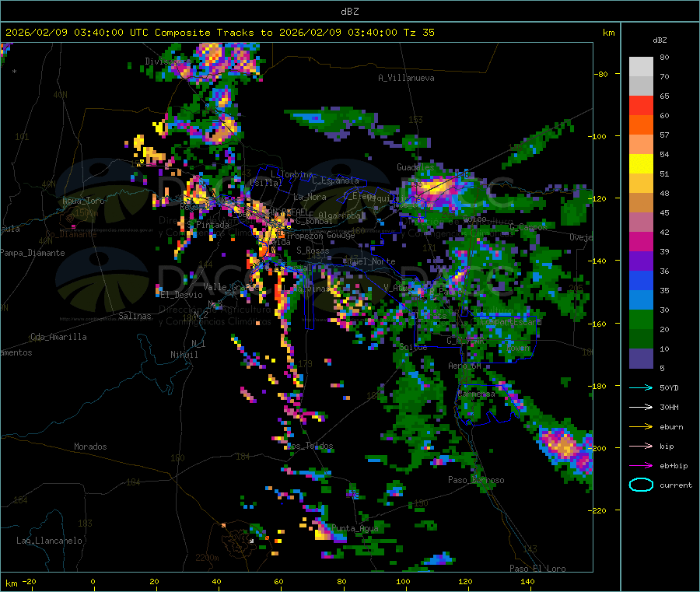This screenshot has height=592, width=700.
Task: Click the cyan 50YD arrow legend icon
Action: (641, 387)
